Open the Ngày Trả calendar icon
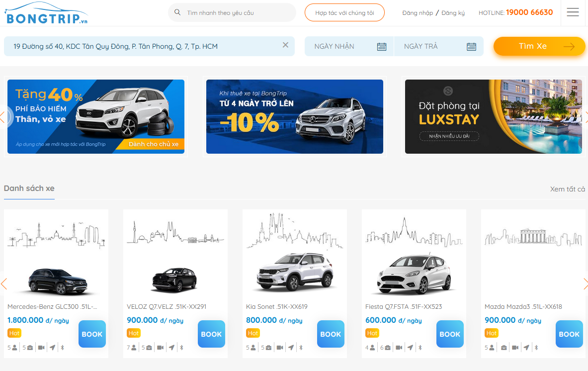This screenshot has height=371, width=588. [x=471, y=46]
